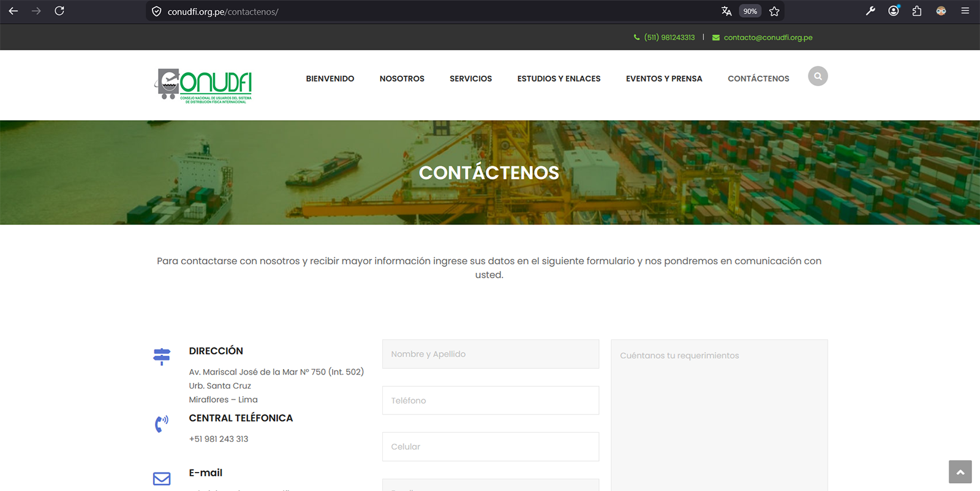Click CENTRAL TELÉFONICA heading

pos(241,418)
